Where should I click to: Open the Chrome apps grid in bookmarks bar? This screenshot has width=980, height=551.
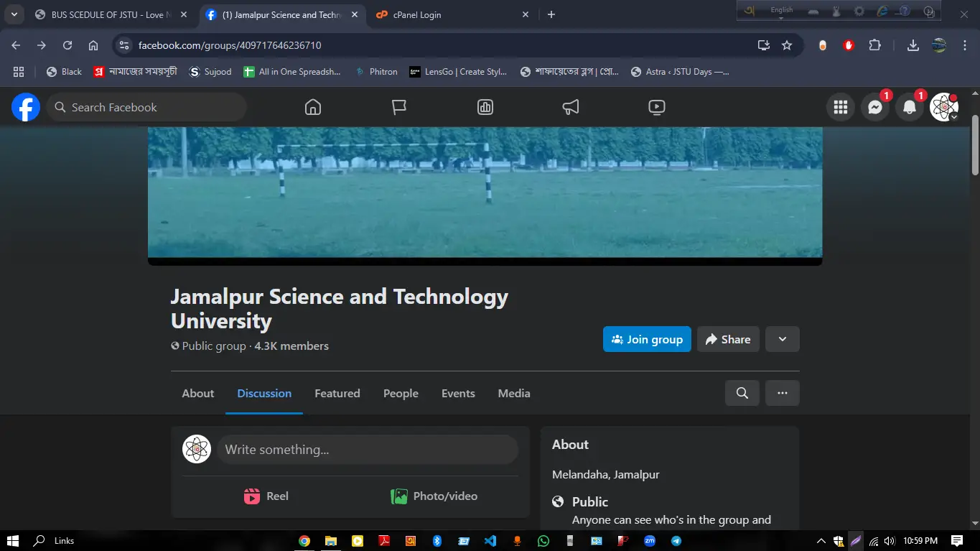click(19, 72)
